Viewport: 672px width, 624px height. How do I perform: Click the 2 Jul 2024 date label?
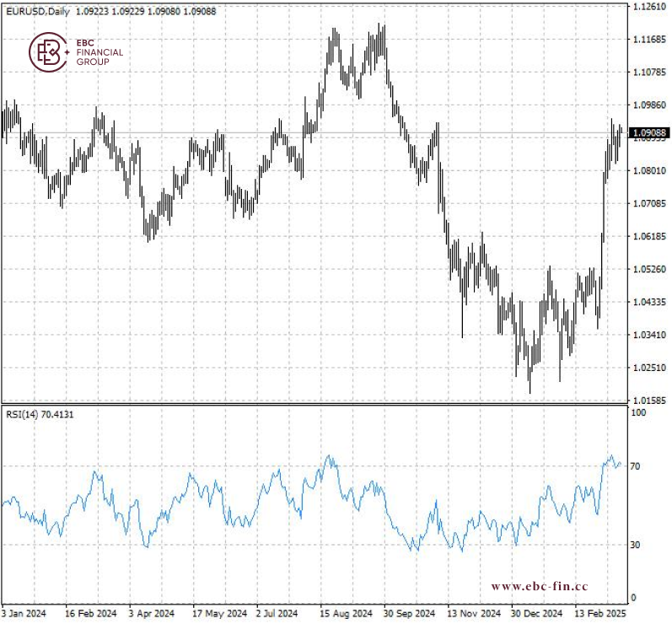coord(277,614)
